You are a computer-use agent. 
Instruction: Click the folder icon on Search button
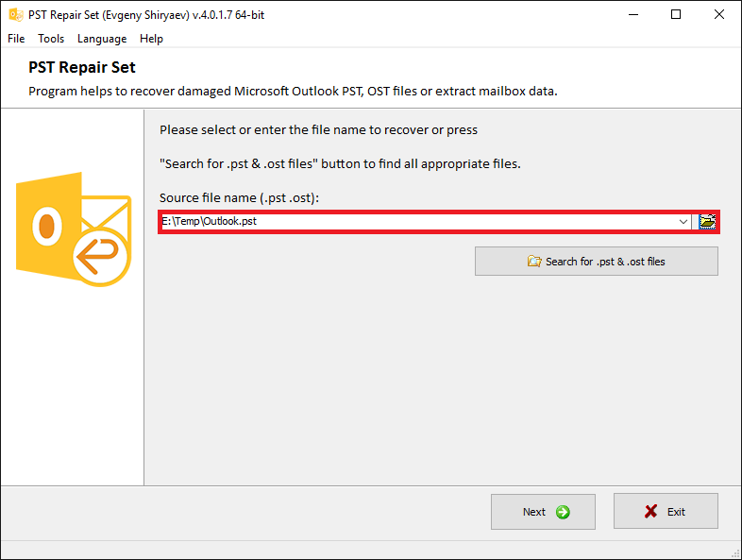(534, 262)
